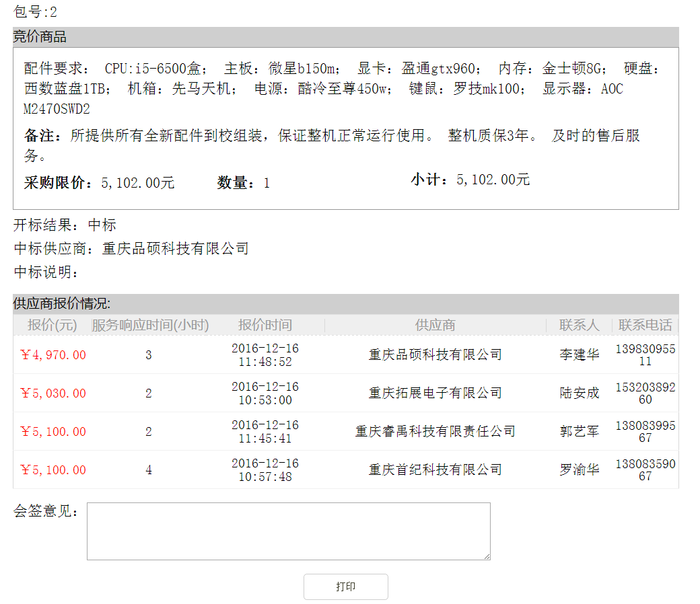Click the 开标结果: 中标 line
This screenshot has width=700, height=604.
(65, 225)
